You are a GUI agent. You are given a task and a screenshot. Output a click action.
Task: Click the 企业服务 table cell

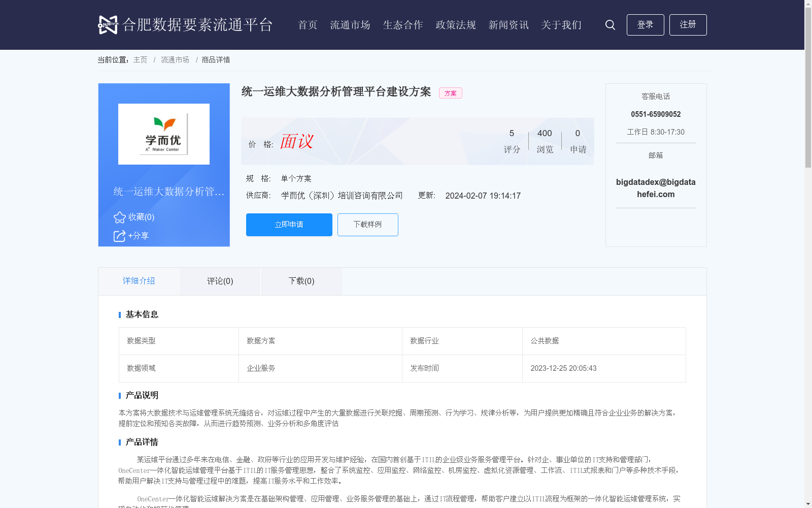click(320, 368)
